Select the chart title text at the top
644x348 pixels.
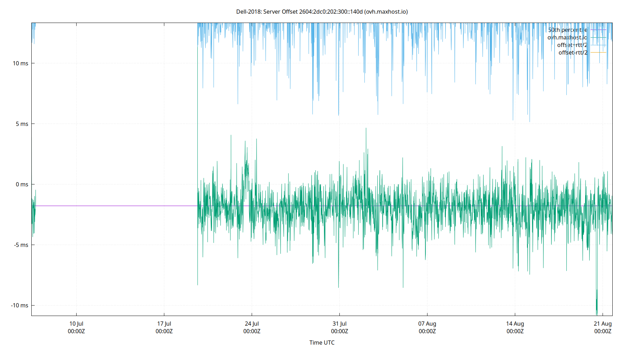point(322,11)
